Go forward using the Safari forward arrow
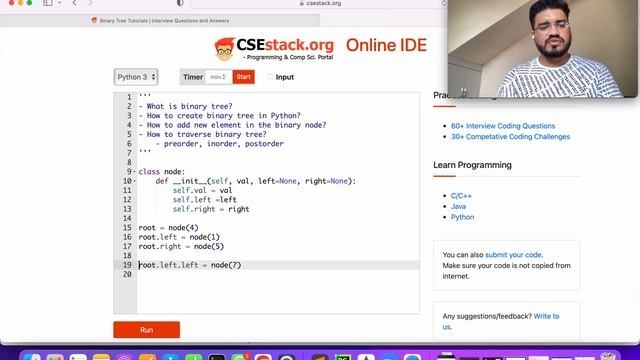 click(x=90, y=3)
